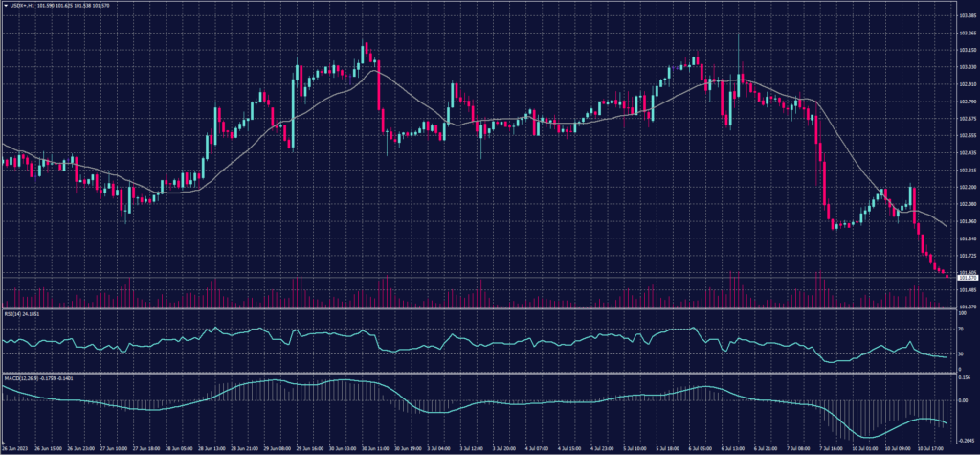Select the RSI(14) indicator label
The width and height of the screenshot is (980, 455).
pos(11,312)
